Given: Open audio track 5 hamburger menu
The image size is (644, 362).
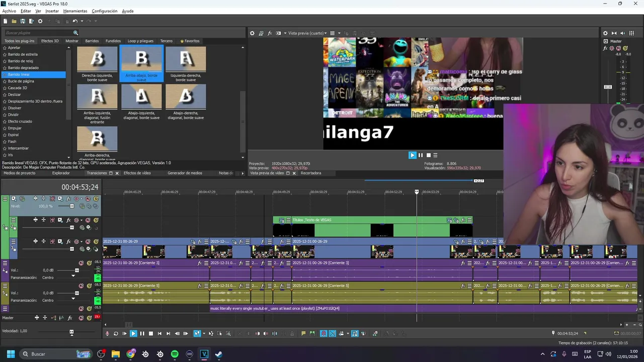Looking at the screenshot, I should (5, 286).
